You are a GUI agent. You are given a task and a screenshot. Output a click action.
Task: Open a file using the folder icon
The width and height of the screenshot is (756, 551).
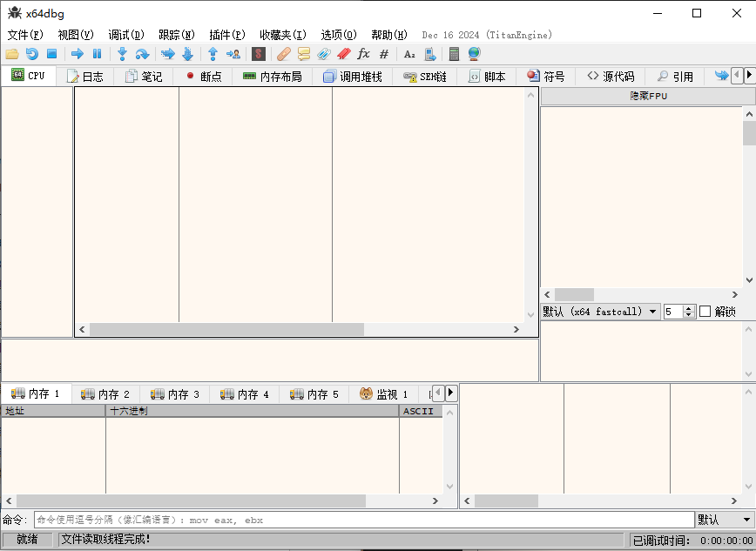pos(12,54)
